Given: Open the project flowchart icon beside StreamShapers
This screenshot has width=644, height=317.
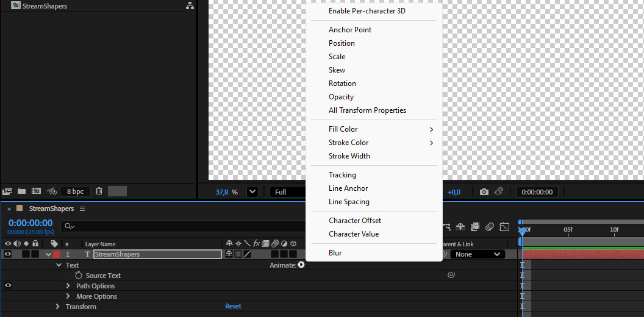Looking at the screenshot, I should coord(189,5).
